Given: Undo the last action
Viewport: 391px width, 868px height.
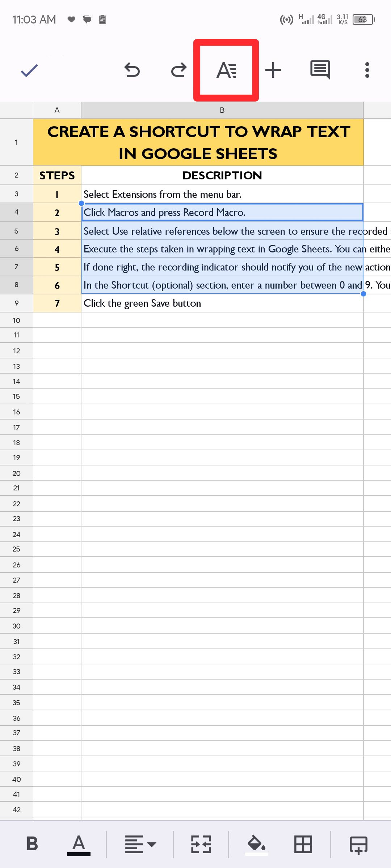Looking at the screenshot, I should point(133,70).
